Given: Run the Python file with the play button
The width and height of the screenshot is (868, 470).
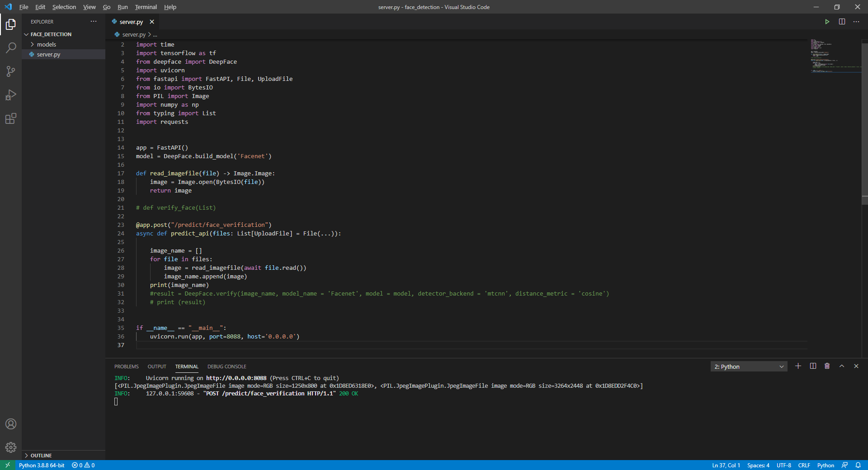Looking at the screenshot, I should (x=827, y=21).
